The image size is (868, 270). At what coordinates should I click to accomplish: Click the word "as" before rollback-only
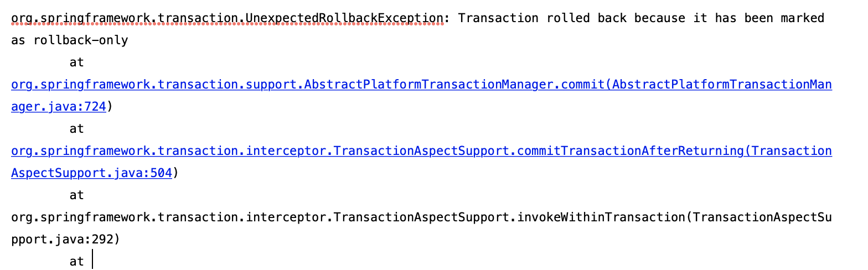18,40
